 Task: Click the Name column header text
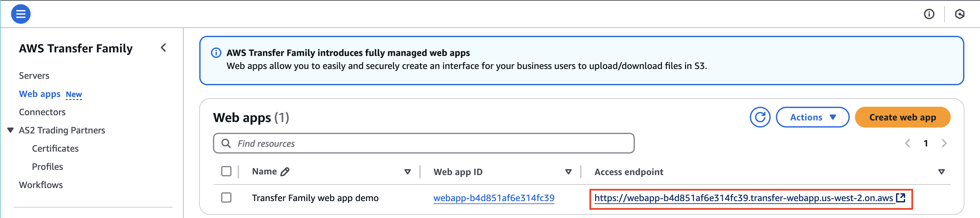tap(264, 171)
